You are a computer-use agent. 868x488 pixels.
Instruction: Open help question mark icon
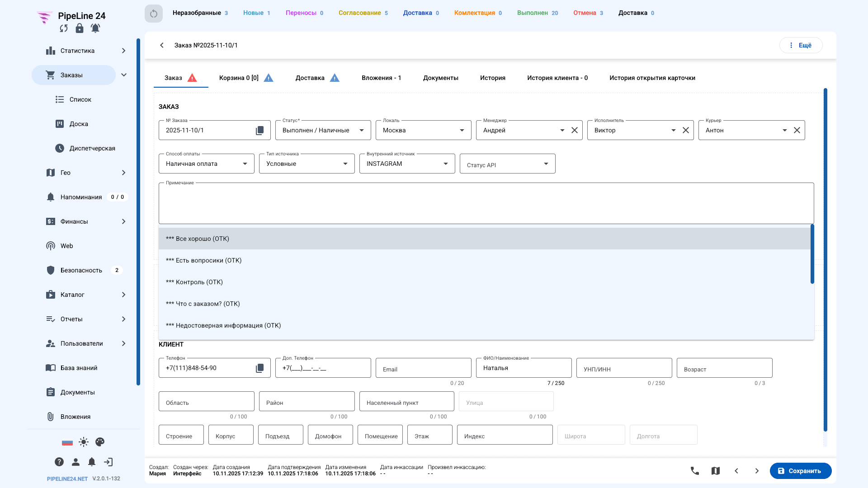59,462
